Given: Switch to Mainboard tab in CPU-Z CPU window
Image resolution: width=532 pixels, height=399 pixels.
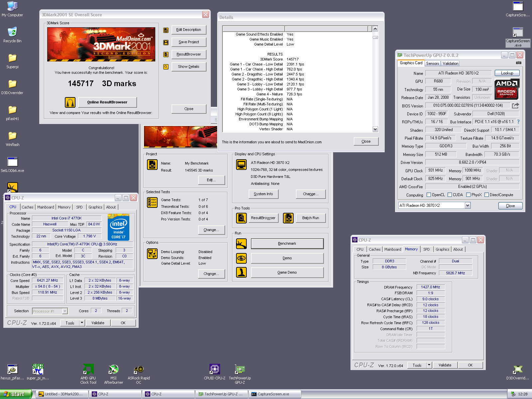Looking at the screenshot, I should (x=46, y=207).
